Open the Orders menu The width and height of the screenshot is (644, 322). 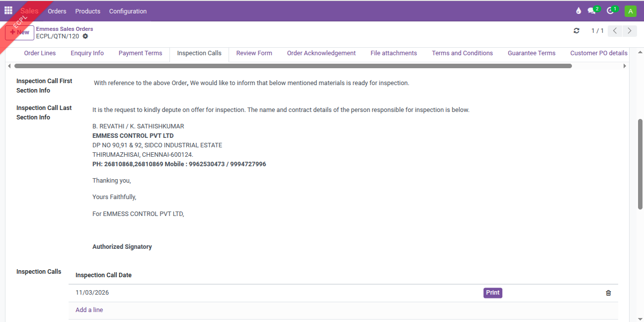pos(57,11)
